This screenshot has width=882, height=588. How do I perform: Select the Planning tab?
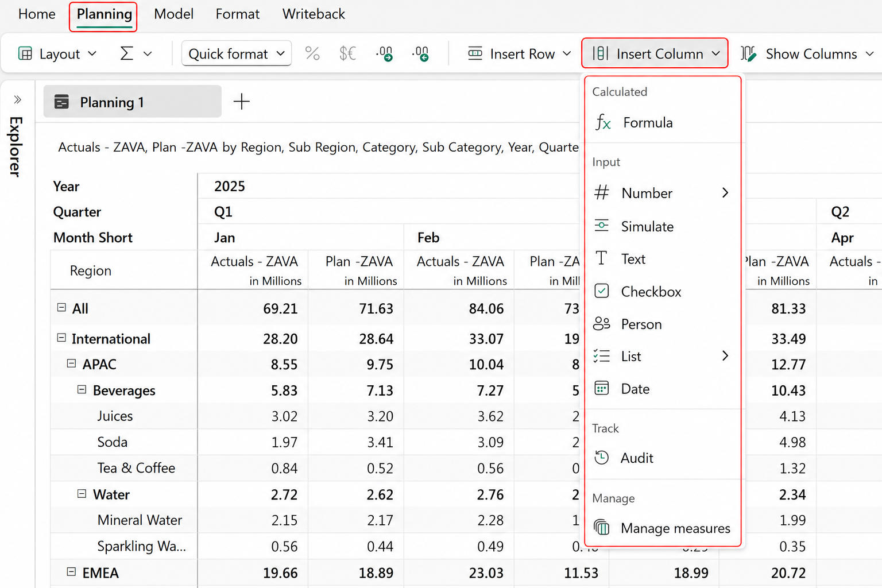(x=104, y=14)
